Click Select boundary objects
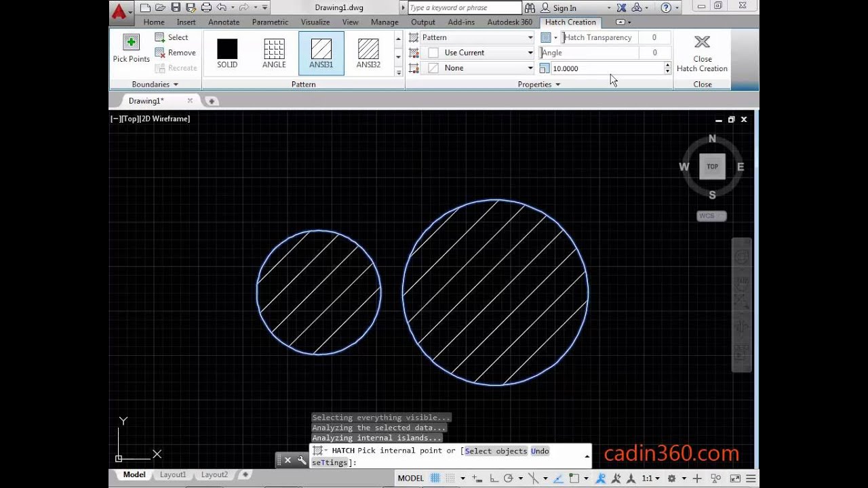This screenshot has width=868, height=488. (172, 37)
